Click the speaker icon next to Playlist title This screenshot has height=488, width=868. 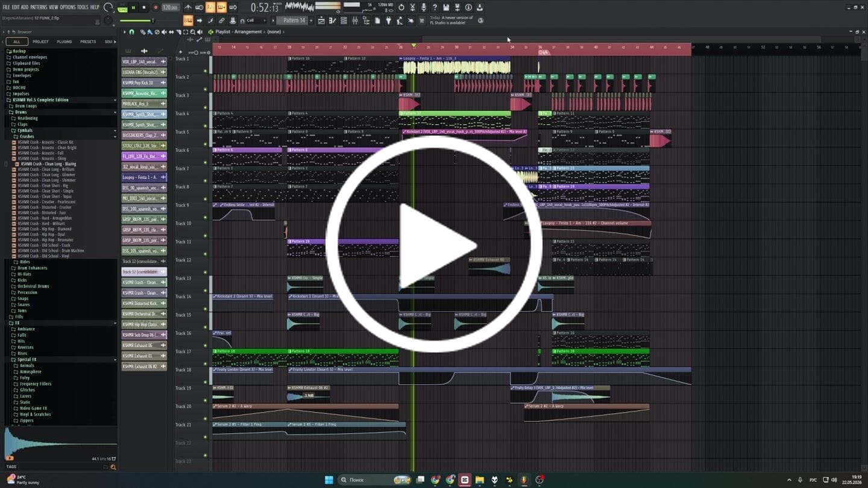[210, 32]
